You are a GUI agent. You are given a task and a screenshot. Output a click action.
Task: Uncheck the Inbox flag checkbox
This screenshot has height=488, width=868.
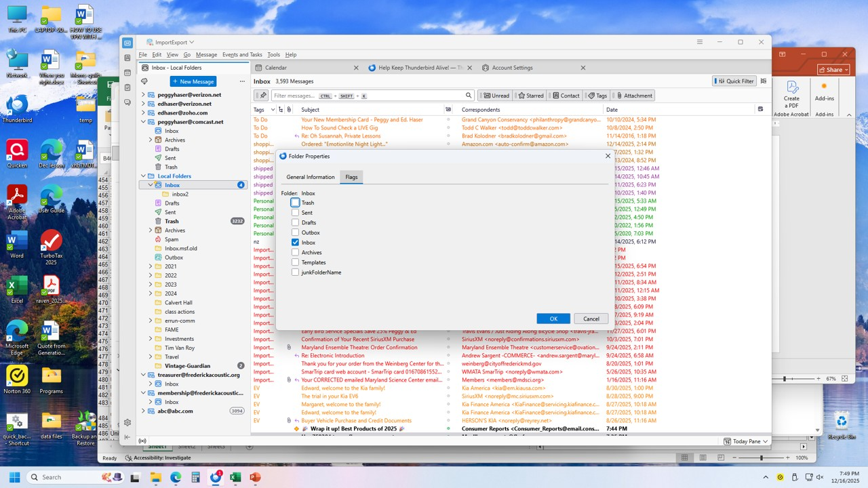click(x=295, y=242)
